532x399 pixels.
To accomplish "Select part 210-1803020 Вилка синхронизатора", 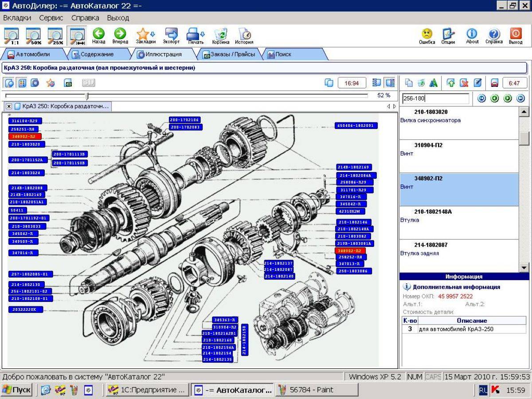I will point(459,123).
